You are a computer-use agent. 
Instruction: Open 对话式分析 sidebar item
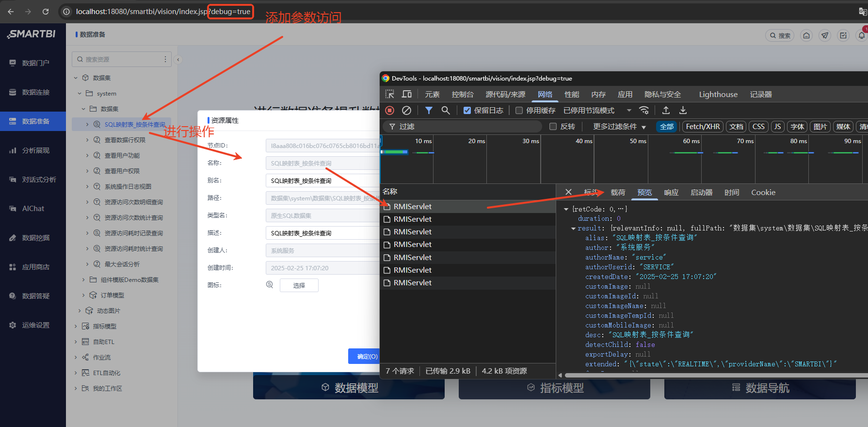point(33,180)
